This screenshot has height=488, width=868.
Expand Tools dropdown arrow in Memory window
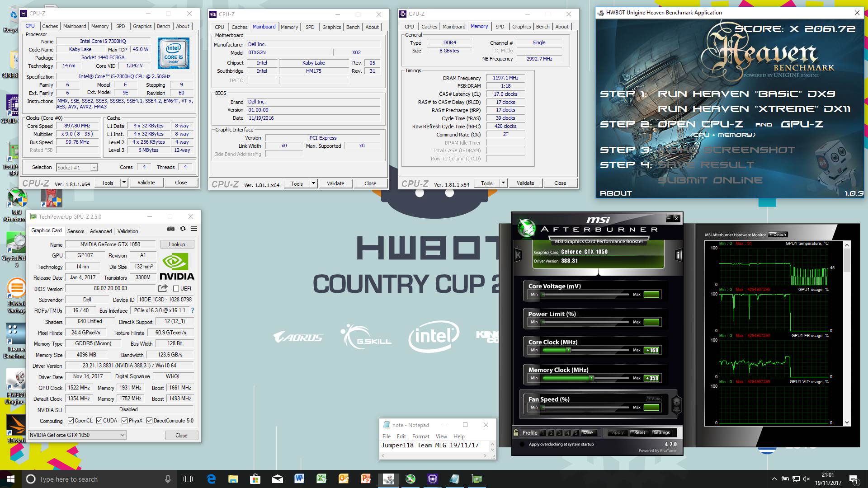[503, 183]
